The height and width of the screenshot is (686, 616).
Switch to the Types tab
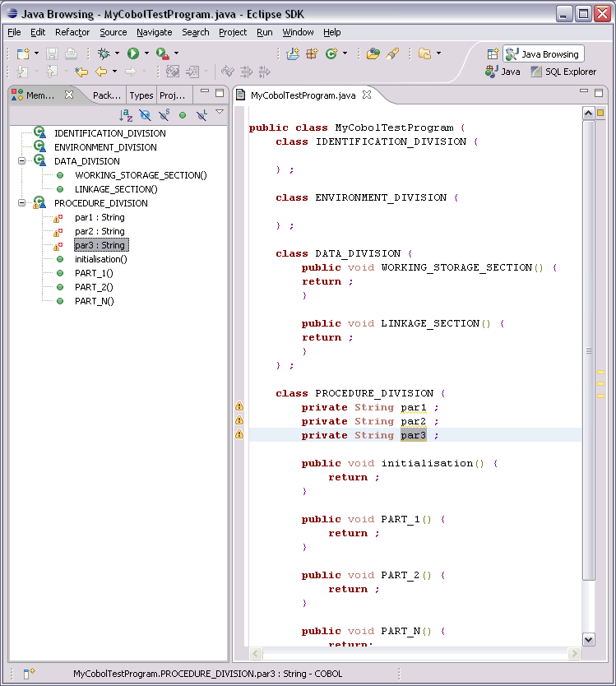coord(141,95)
